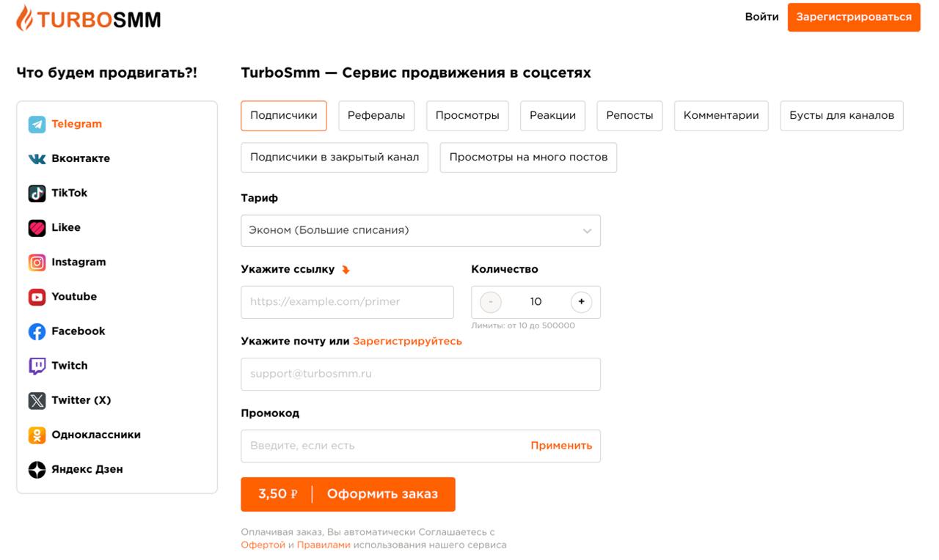
Task: Select the Яндекс Дзен star icon
Action: [x=37, y=469]
